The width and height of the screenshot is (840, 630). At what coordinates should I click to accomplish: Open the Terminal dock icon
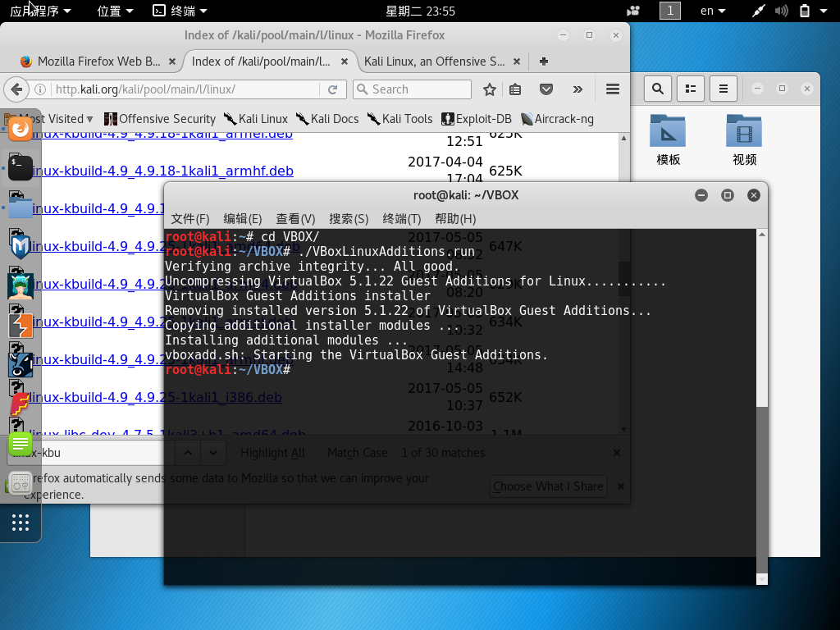[21, 167]
